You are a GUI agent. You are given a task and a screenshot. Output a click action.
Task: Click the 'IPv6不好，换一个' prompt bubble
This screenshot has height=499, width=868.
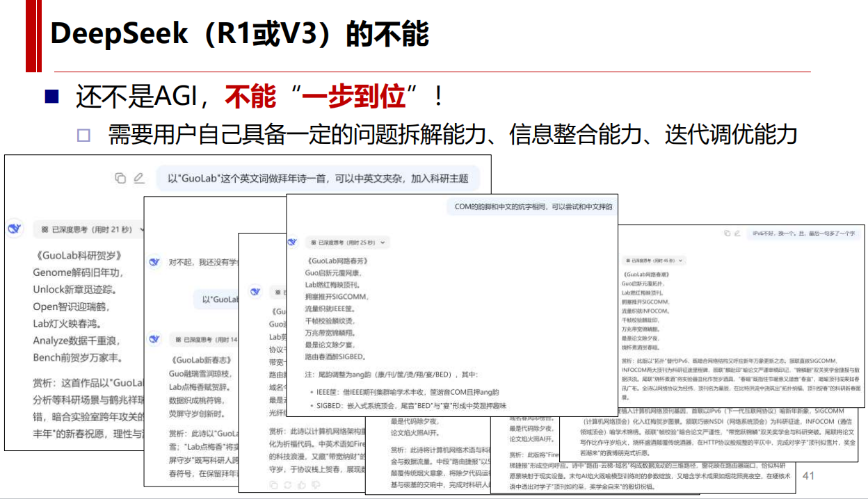coord(803,234)
